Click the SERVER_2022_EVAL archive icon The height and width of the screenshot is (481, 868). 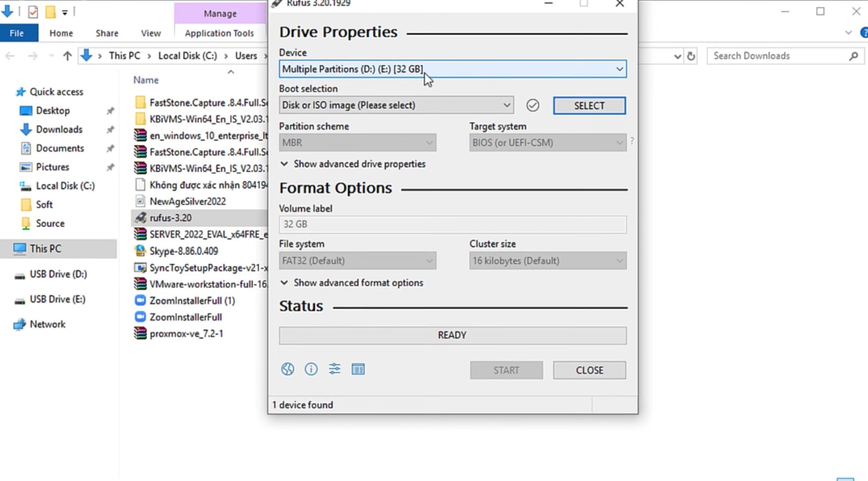tap(141, 235)
